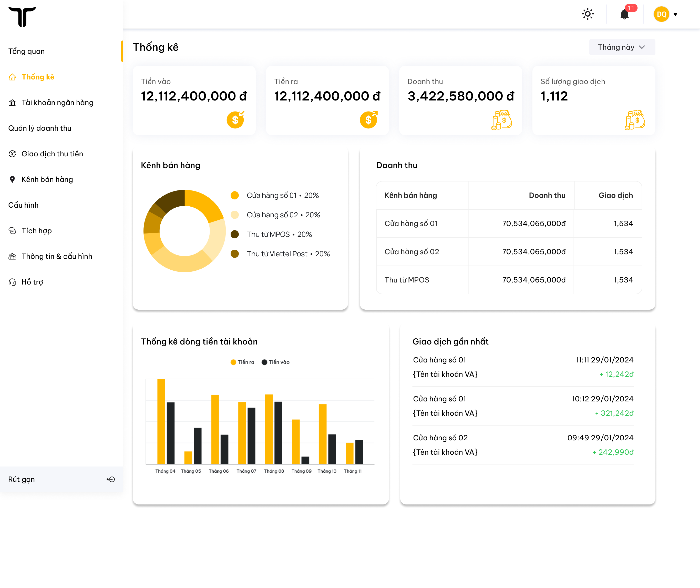Image resolution: width=700 pixels, height=588 pixels.
Task: Open Tài khoản ngân hàng menu item
Action: pyautogui.click(x=57, y=102)
